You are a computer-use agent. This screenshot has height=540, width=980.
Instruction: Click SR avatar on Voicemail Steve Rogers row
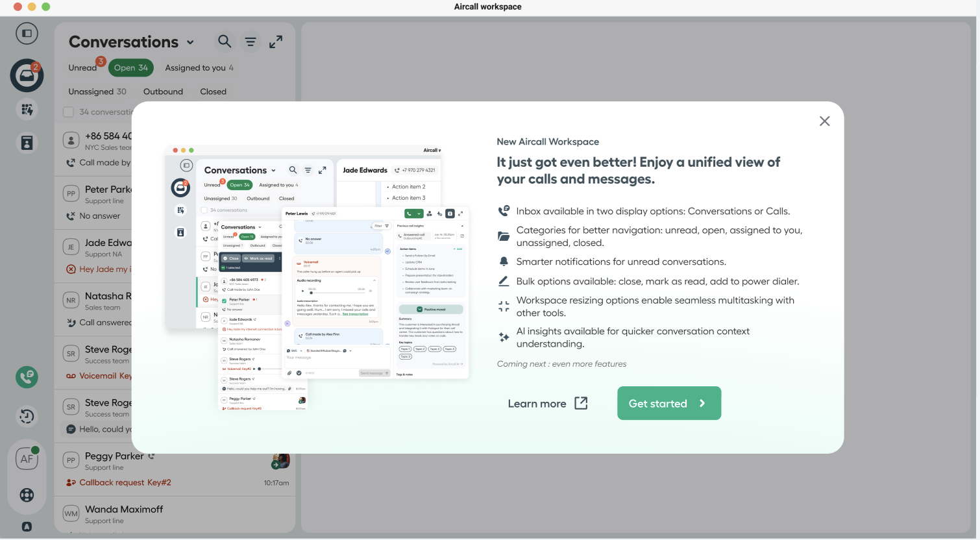click(x=71, y=354)
